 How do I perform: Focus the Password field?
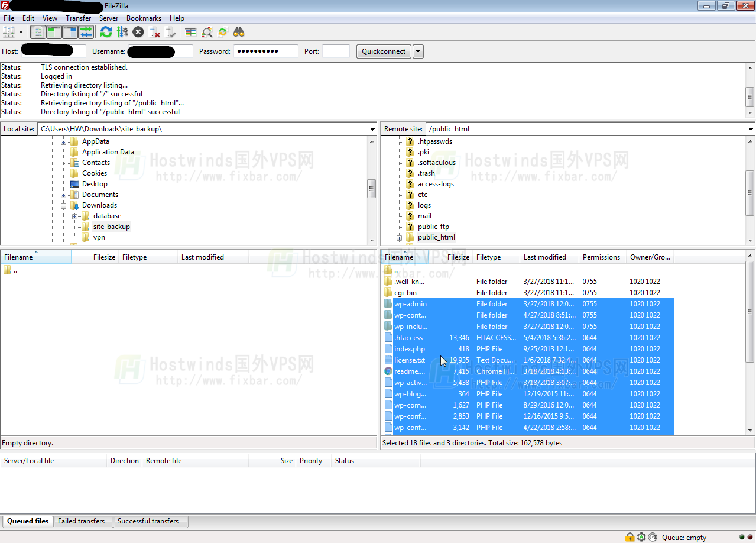tap(265, 51)
